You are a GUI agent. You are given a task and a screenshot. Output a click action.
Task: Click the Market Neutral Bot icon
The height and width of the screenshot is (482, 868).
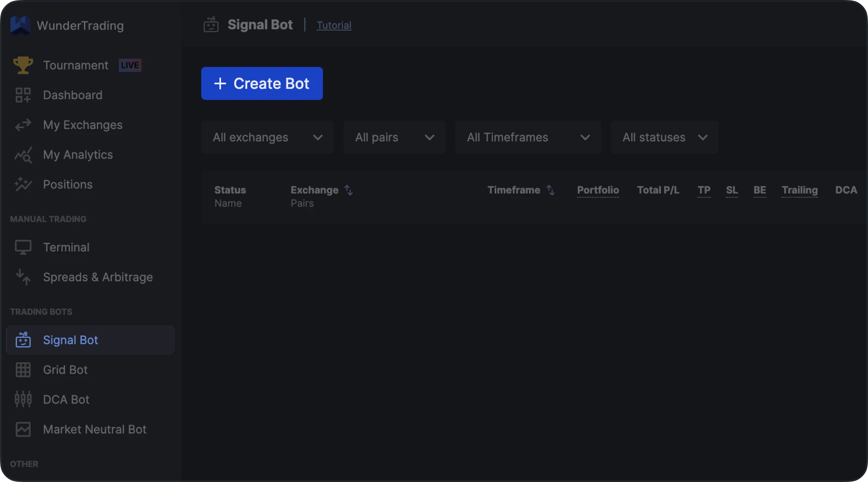point(23,429)
